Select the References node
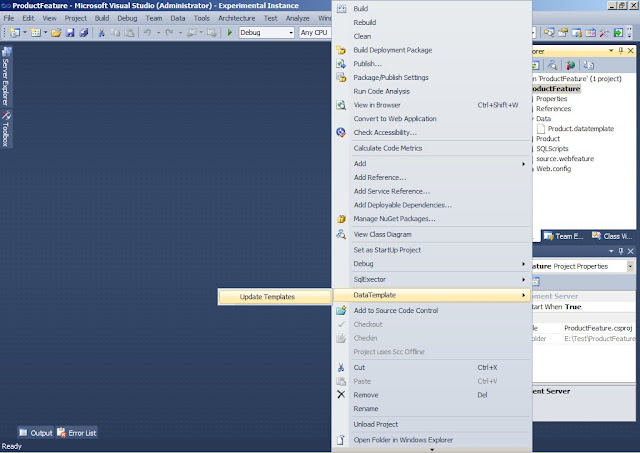The width and height of the screenshot is (640, 453). tap(553, 109)
